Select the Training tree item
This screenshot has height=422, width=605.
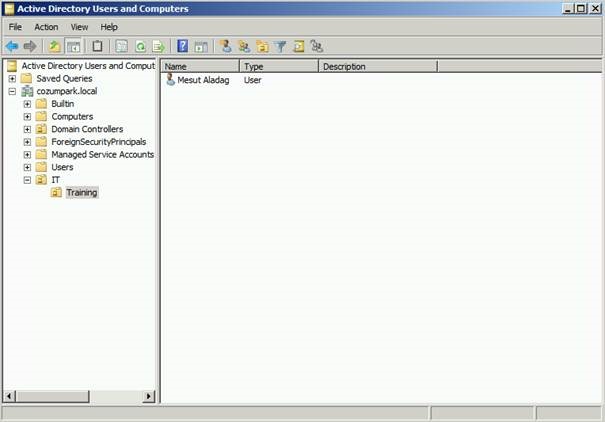[82, 192]
